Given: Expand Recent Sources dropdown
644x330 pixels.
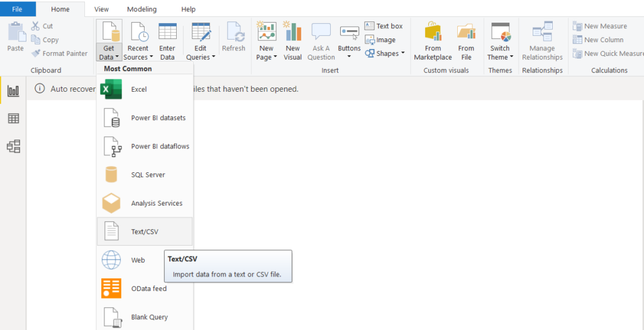Looking at the screenshot, I should pyautogui.click(x=151, y=57).
